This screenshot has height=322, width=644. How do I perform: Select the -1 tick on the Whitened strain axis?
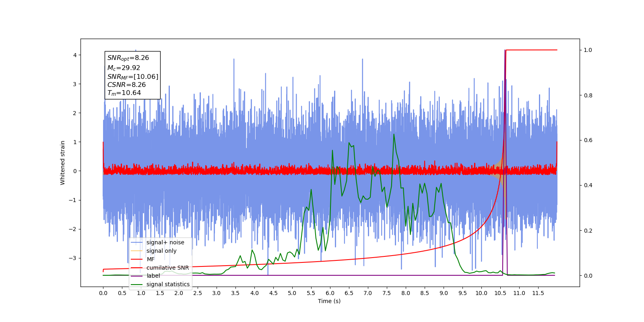[73, 200]
